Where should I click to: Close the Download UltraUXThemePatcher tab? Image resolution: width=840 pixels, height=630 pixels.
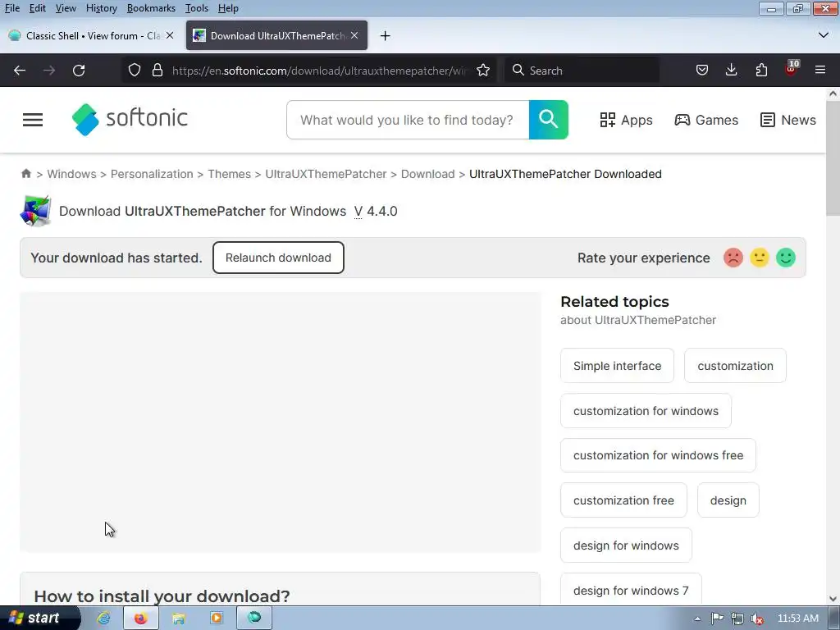click(x=354, y=35)
